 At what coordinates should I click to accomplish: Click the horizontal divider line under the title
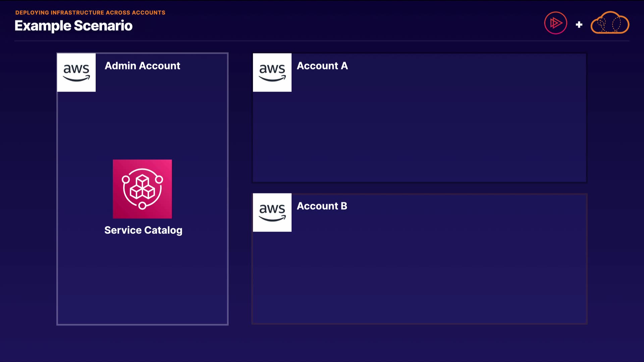(321, 41)
